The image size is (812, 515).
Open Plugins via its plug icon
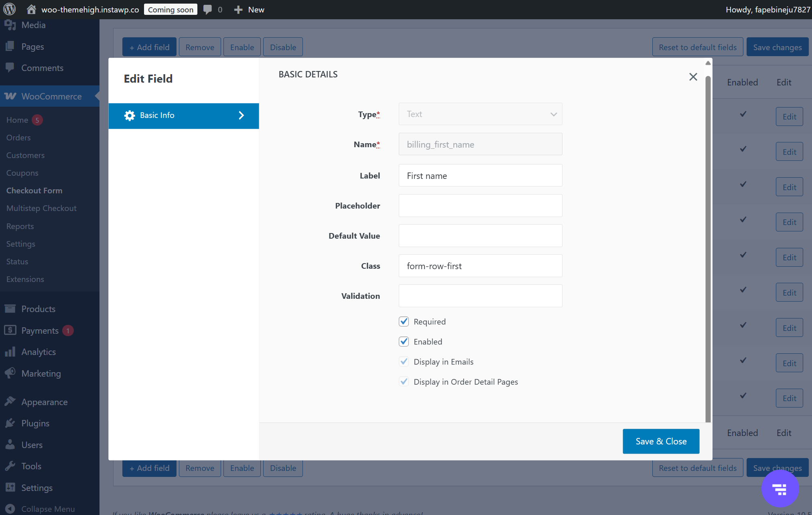click(10, 423)
